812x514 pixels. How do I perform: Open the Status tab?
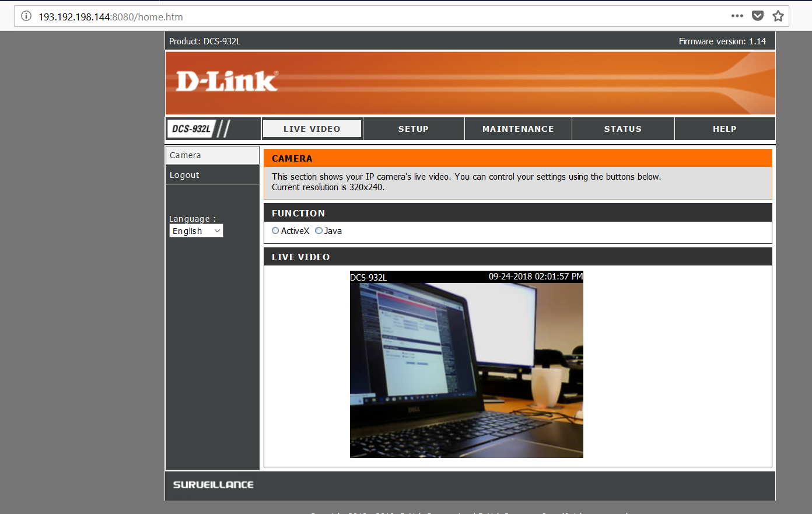click(x=623, y=129)
